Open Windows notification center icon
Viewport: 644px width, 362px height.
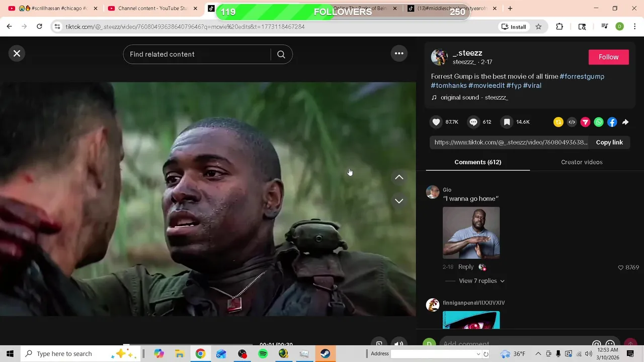pyautogui.click(x=630, y=354)
